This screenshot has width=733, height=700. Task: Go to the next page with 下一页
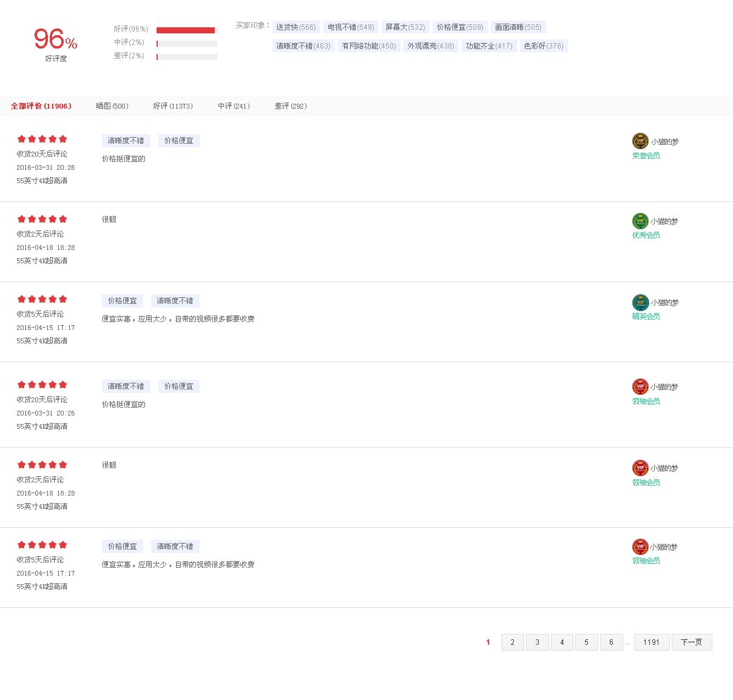point(691,642)
